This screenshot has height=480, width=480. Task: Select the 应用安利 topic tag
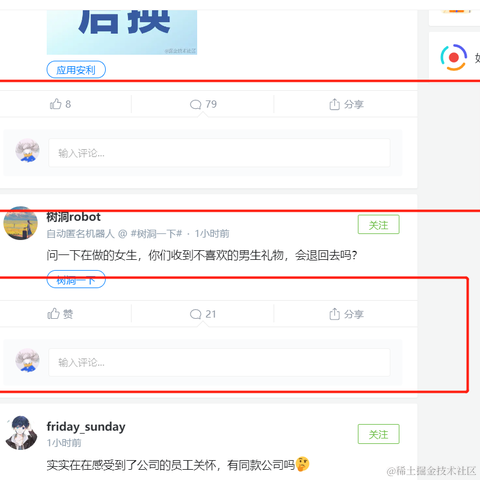(76, 70)
